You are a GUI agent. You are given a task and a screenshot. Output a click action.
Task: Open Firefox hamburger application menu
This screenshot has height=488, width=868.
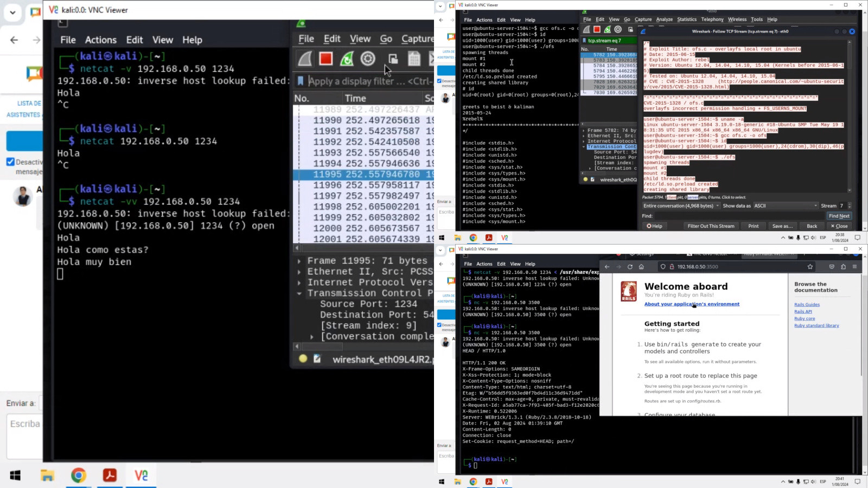coord(854,267)
